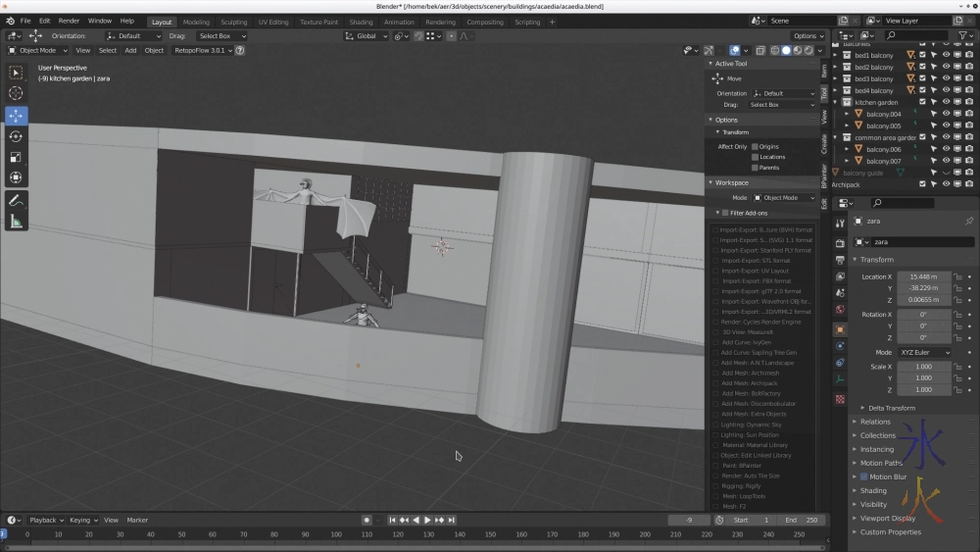Click the Location X value field
The image size is (980, 552).
[x=923, y=277]
